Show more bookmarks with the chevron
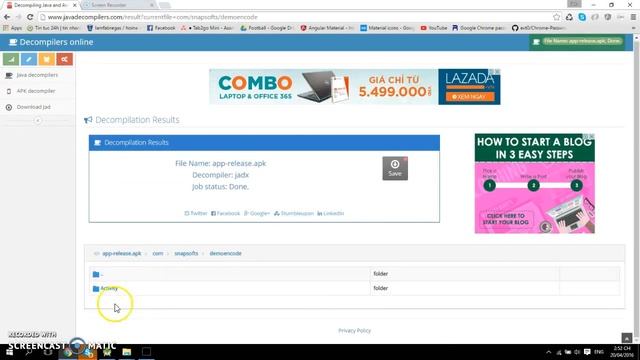640x360 pixels. (633, 28)
